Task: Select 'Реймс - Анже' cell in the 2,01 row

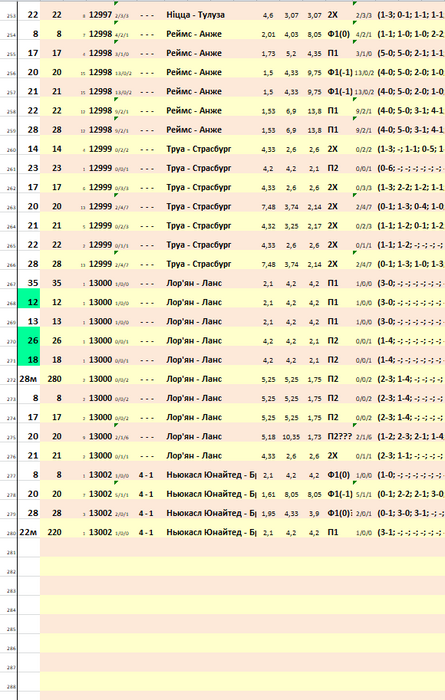Action: [x=194, y=33]
